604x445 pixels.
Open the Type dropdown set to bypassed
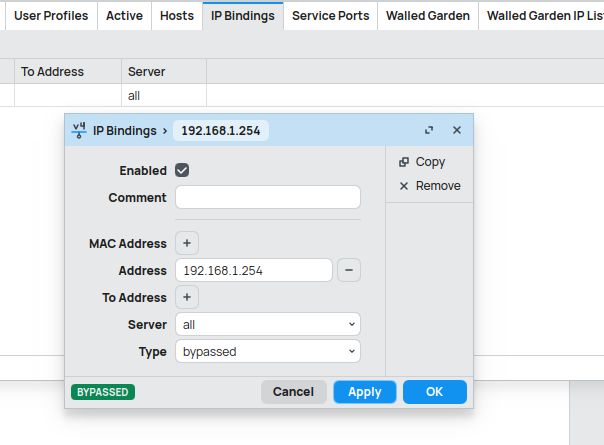click(x=267, y=352)
